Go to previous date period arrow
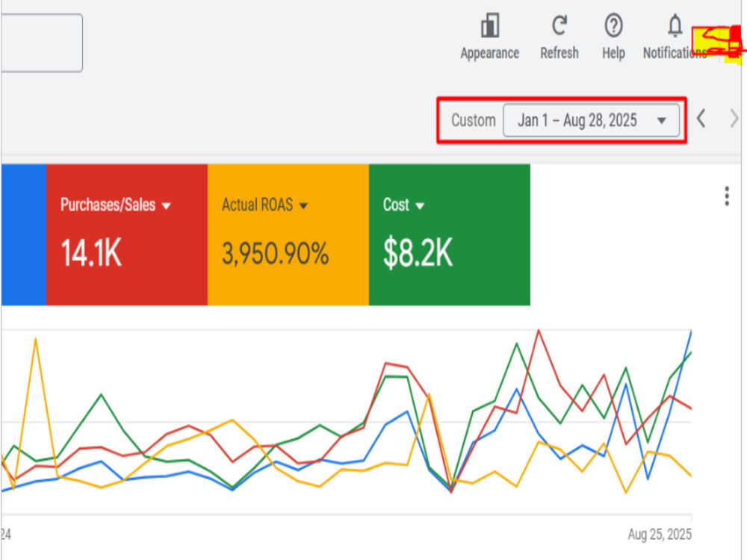The width and height of the screenshot is (747, 560). pos(701,119)
